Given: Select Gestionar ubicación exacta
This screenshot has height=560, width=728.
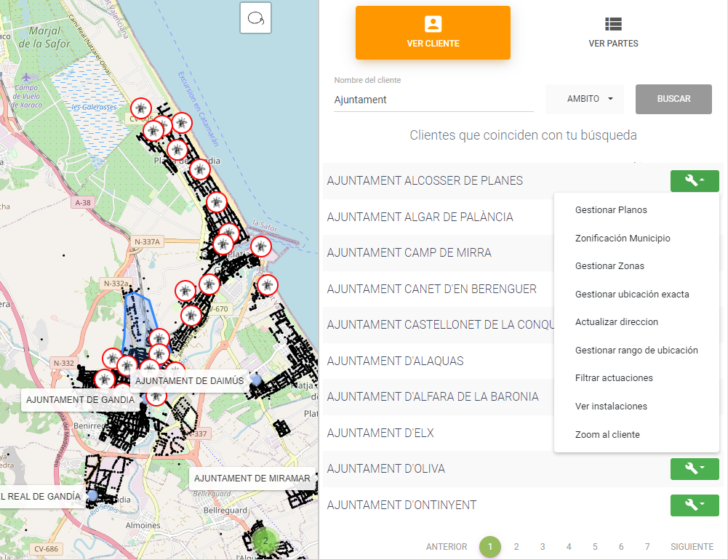Looking at the screenshot, I should [636, 295].
